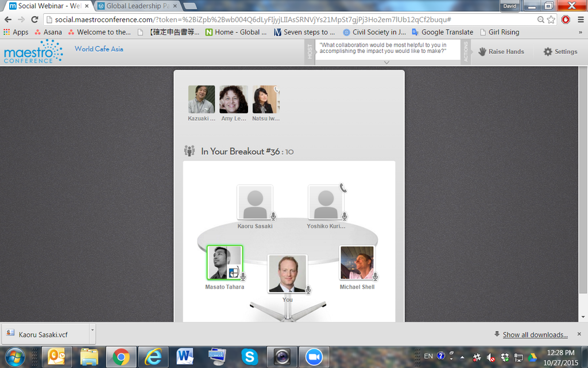This screenshot has height=368, width=588.
Task: Reload the page with refresh icon
Action: 34,20
